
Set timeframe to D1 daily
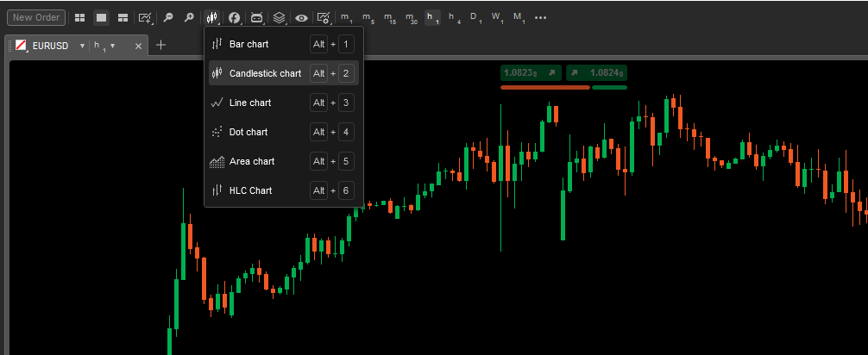pos(475,17)
